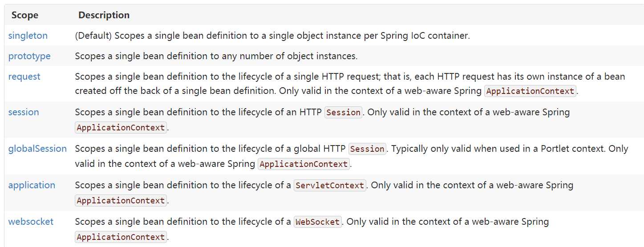Open the session scope link
This screenshot has width=644, height=247.
point(24,112)
